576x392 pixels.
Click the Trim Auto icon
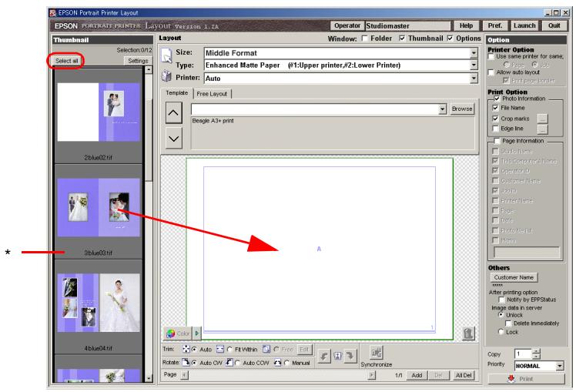click(x=186, y=349)
